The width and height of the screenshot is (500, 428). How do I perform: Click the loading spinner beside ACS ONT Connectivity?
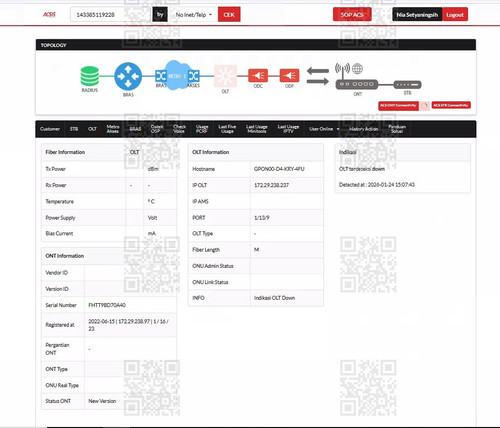click(x=425, y=106)
